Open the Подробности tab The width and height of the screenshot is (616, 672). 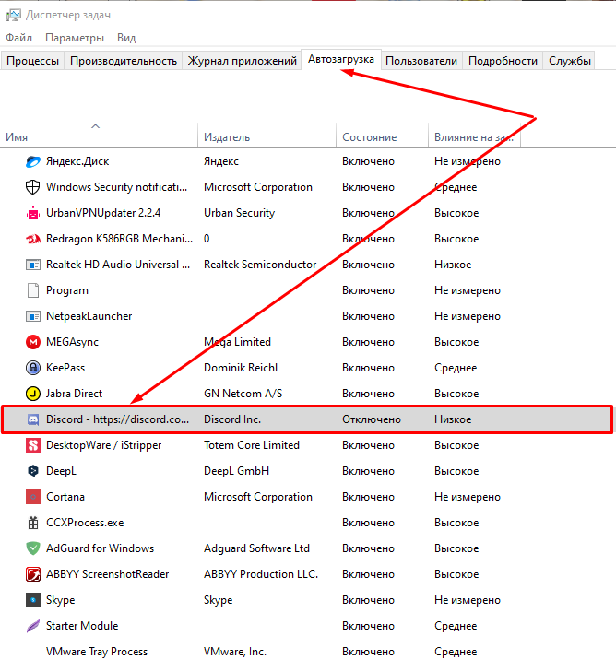pyautogui.click(x=503, y=61)
